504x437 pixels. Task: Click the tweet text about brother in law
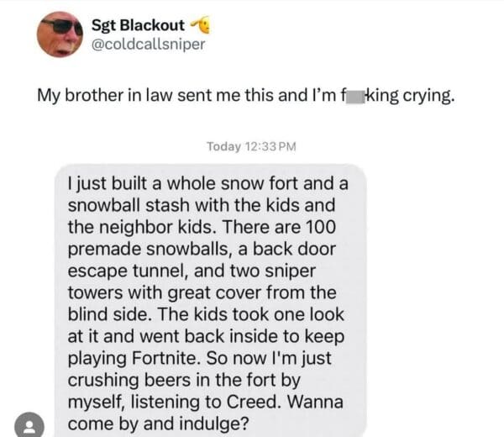(246, 96)
